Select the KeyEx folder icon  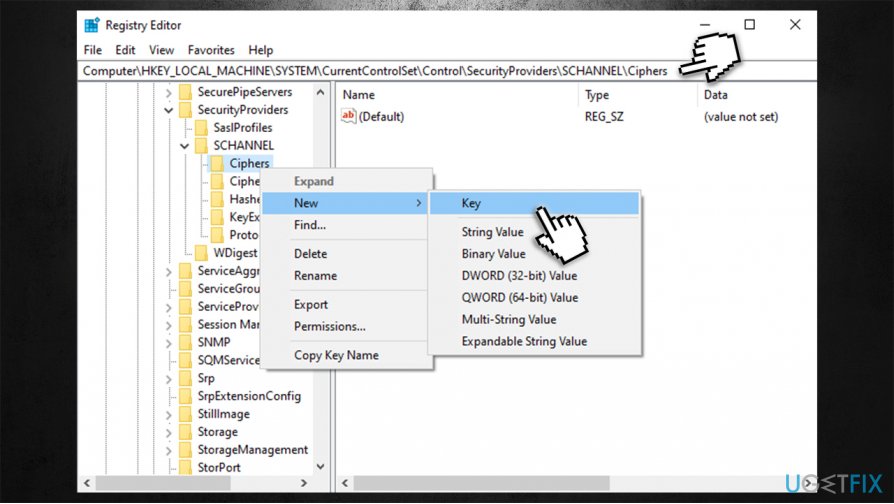tap(217, 217)
